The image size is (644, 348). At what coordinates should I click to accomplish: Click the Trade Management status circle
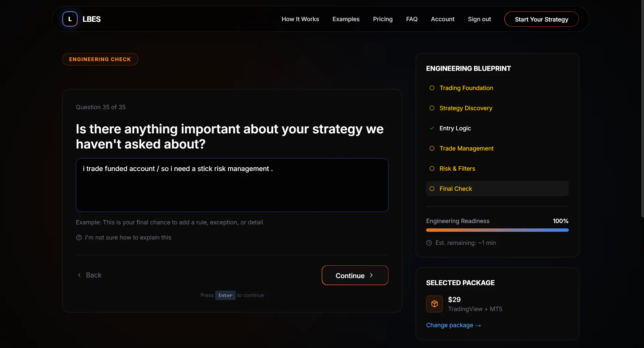pyautogui.click(x=432, y=148)
